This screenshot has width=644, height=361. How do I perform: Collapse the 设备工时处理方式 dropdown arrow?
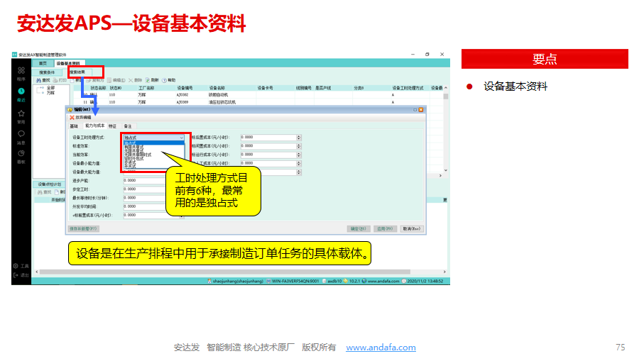[x=181, y=138]
